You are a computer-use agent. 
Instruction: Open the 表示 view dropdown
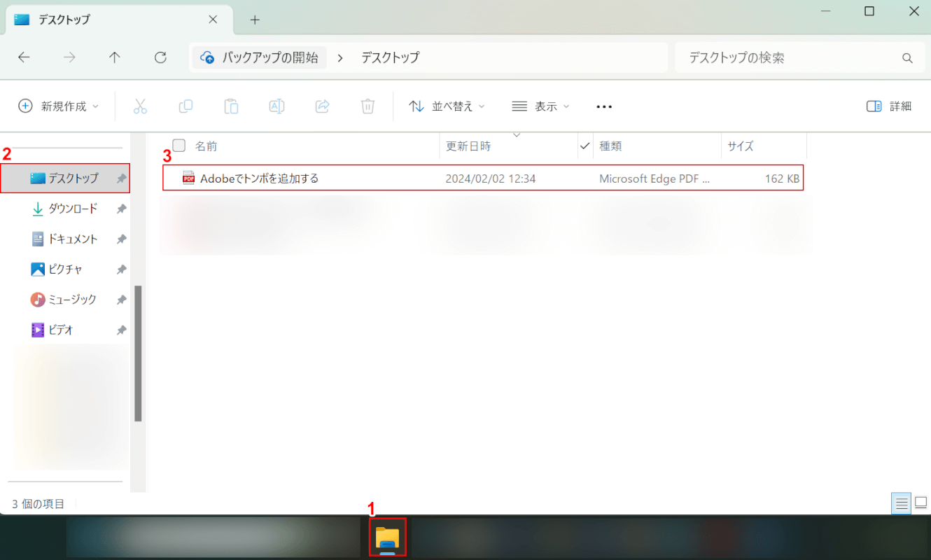[540, 106]
